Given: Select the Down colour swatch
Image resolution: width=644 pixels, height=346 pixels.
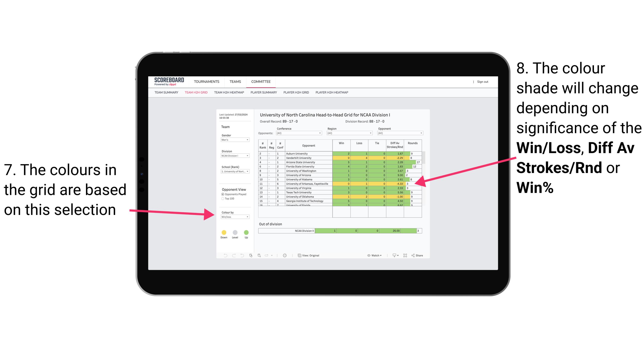Looking at the screenshot, I should point(224,232).
